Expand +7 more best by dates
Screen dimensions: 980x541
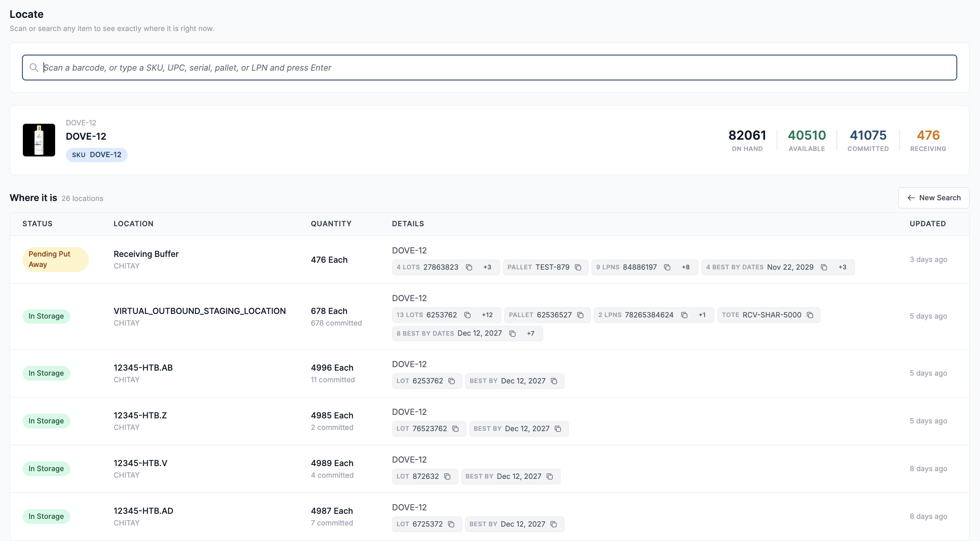click(x=531, y=333)
